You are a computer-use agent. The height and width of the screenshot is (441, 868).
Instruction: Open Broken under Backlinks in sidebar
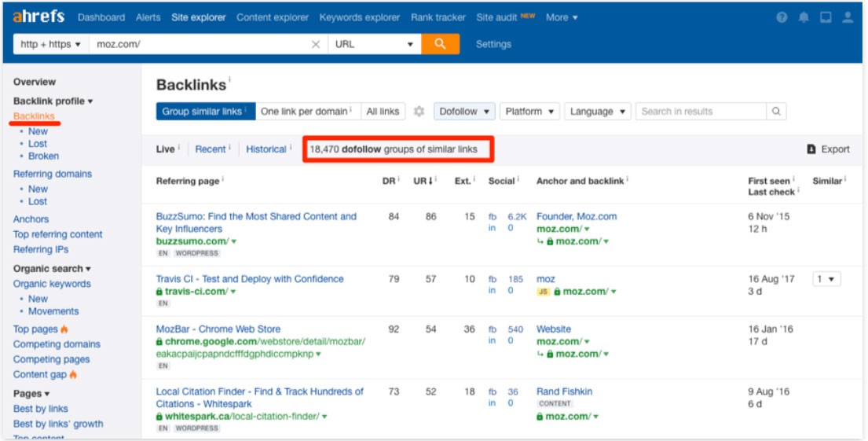coord(43,156)
